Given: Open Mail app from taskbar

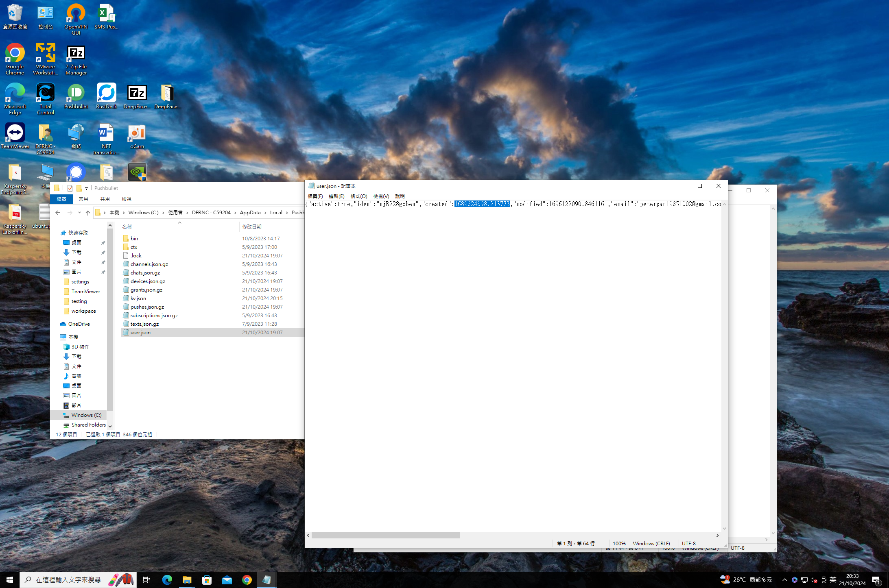Looking at the screenshot, I should click(227, 580).
